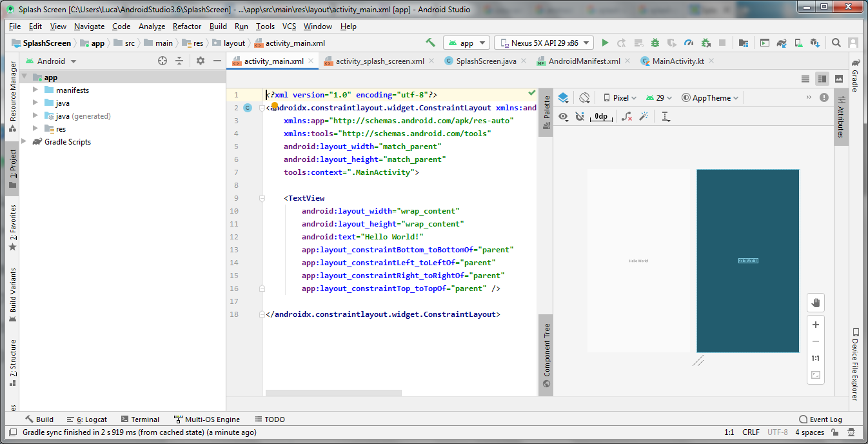Open the Terminal tool window
This screenshot has height=444, width=868.
pos(140,419)
